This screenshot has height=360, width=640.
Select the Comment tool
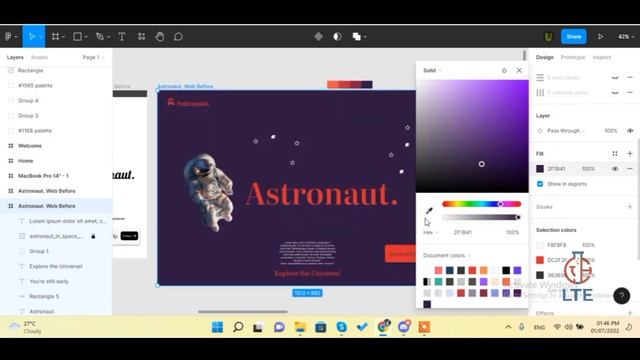(x=178, y=37)
